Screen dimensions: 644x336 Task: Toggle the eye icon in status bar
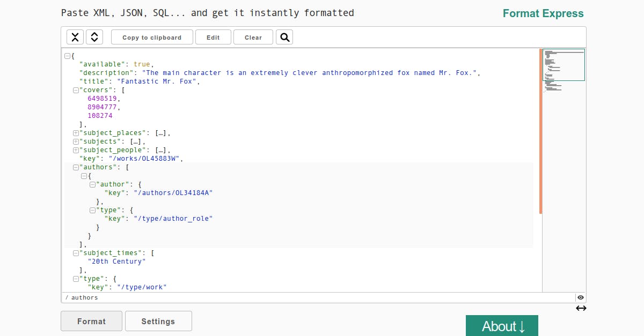click(581, 297)
